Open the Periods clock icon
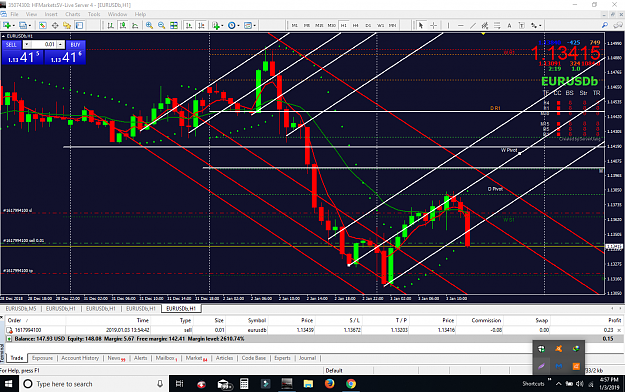 coord(232,26)
